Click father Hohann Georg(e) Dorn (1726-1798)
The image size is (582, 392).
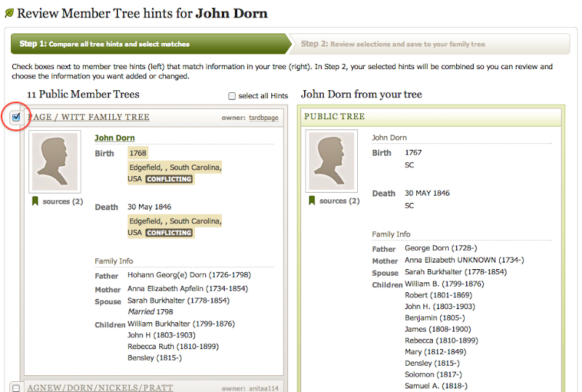tap(189, 275)
